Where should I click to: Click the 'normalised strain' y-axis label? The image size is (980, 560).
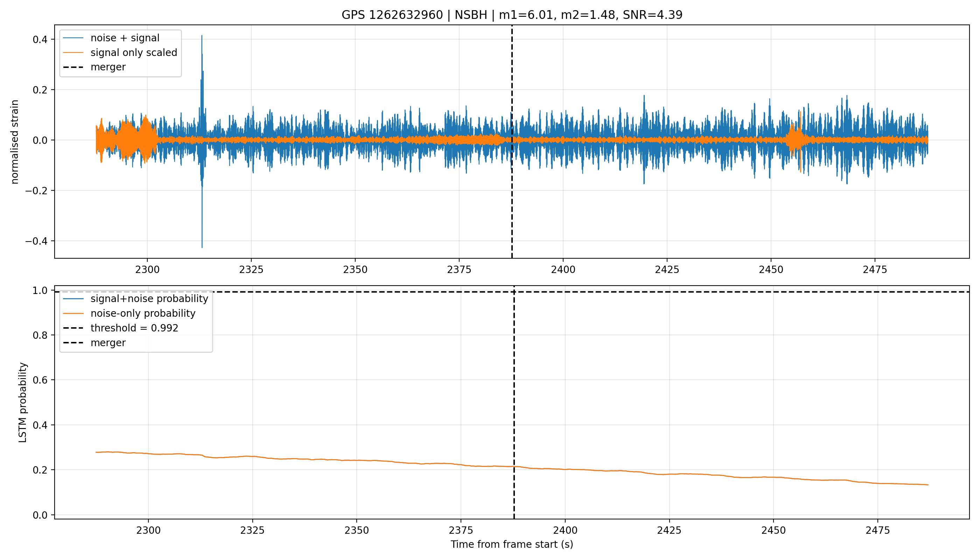[15, 142]
